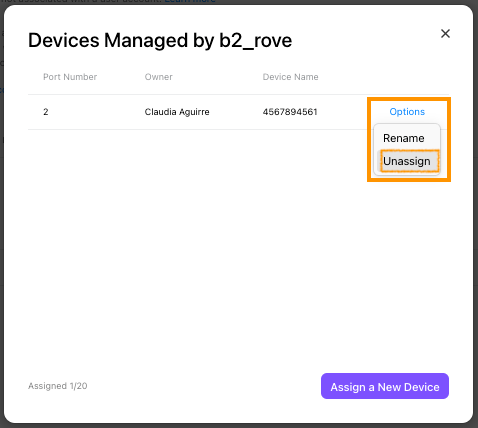This screenshot has width=478, height=428.
Task: Click the Owner column header
Action: tap(158, 77)
